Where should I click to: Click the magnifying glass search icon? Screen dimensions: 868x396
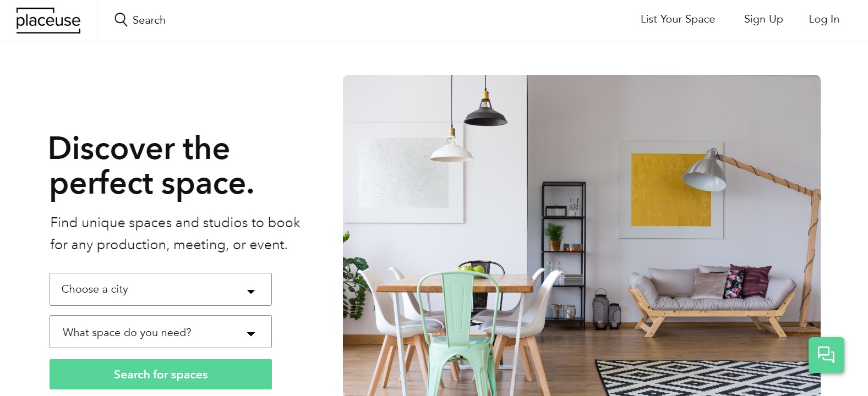[121, 20]
